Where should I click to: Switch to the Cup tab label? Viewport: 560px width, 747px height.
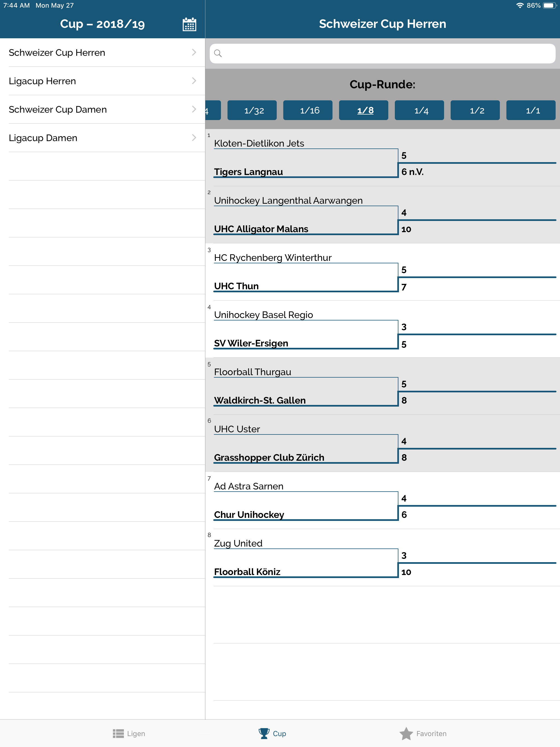coord(279,734)
